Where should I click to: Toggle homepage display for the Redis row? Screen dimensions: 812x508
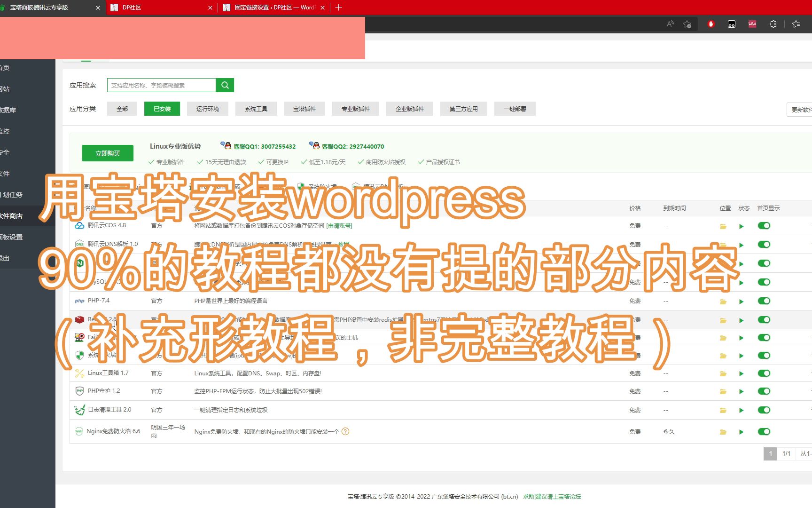click(x=764, y=320)
